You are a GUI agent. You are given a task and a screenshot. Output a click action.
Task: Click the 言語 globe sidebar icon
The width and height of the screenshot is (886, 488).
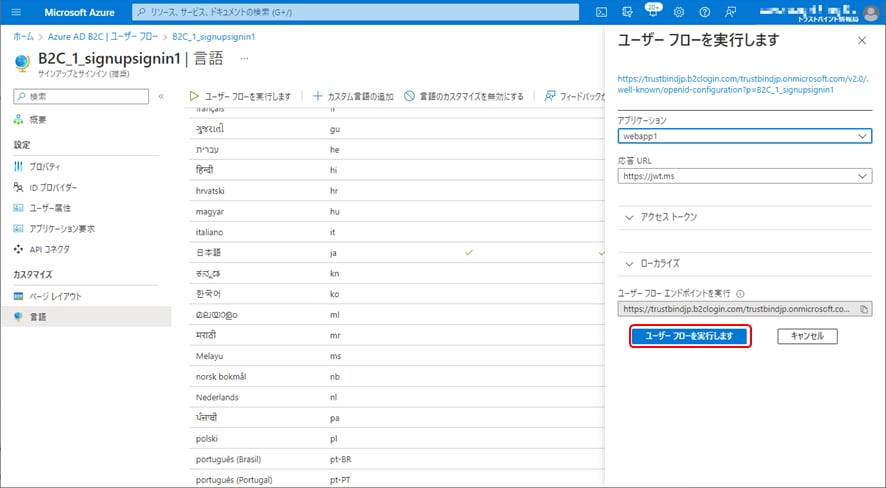click(x=19, y=317)
